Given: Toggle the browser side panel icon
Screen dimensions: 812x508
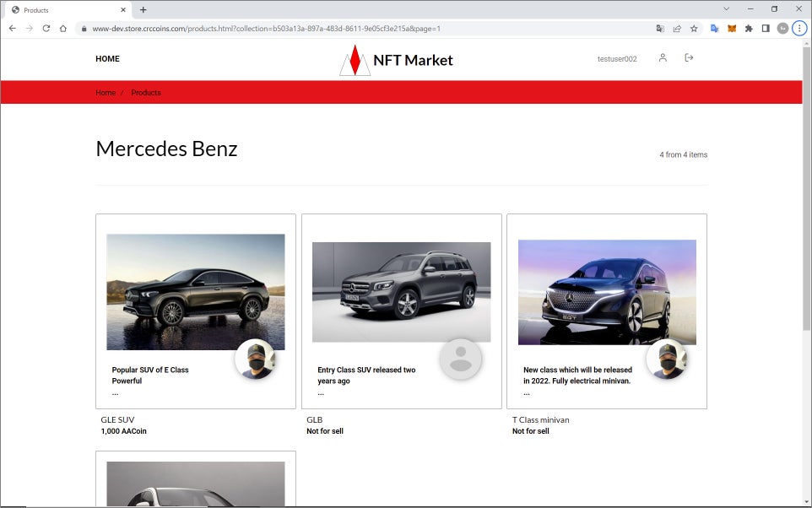Looking at the screenshot, I should coord(766,29).
